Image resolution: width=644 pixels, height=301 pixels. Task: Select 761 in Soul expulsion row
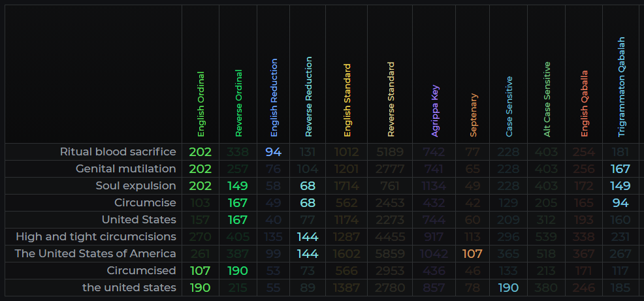coord(390,186)
